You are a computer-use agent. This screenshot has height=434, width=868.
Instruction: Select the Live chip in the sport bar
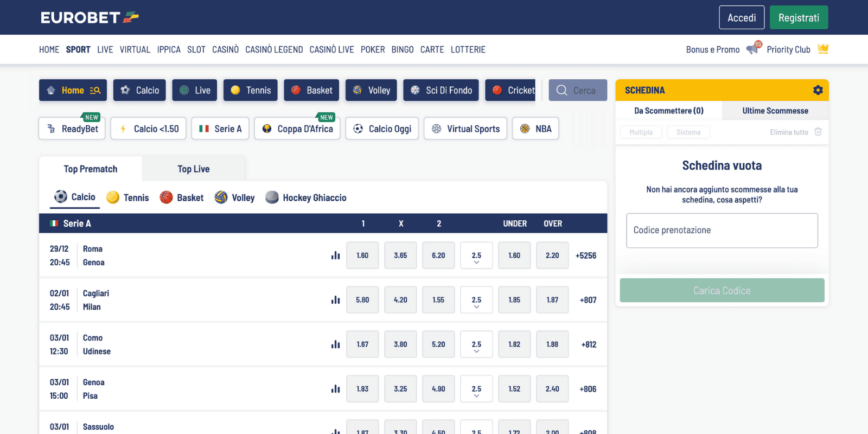[x=195, y=90]
